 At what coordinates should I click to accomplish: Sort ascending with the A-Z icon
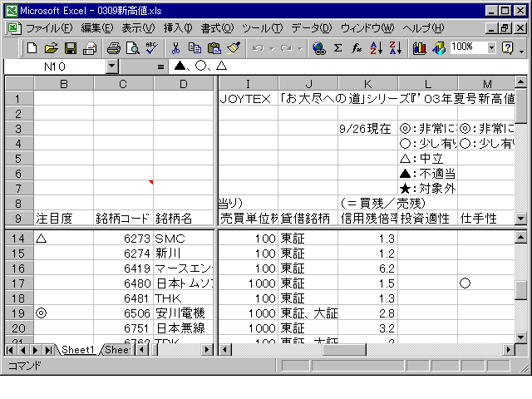tap(377, 48)
